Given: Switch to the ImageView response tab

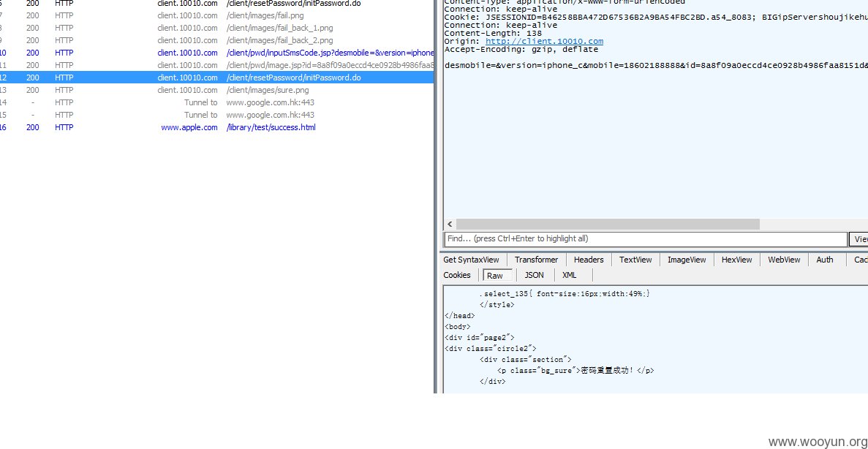Looking at the screenshot, I should (687, 260).
